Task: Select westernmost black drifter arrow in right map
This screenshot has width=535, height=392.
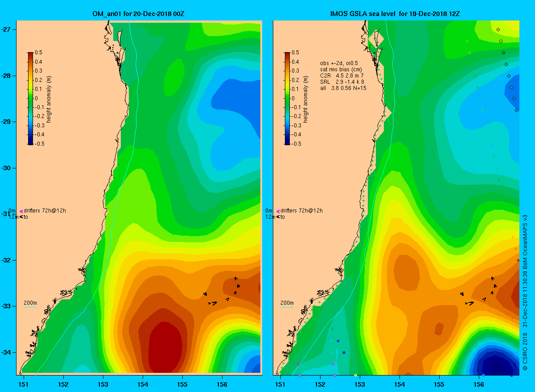Action: click(x=462, y=294)
